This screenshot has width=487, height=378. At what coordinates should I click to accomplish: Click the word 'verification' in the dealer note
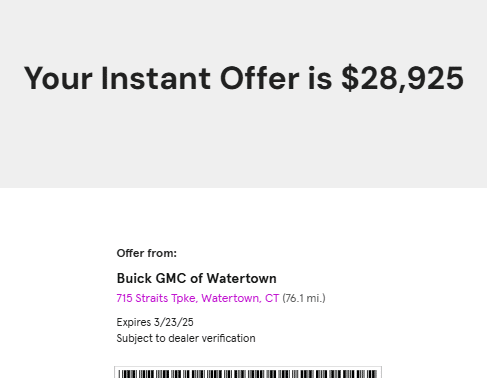coord(229,338)
